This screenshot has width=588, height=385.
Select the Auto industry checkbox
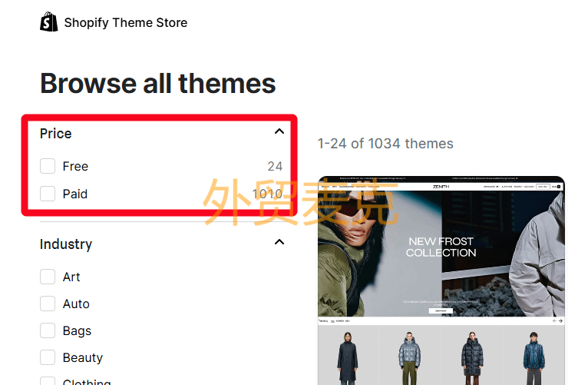point(48,304)
